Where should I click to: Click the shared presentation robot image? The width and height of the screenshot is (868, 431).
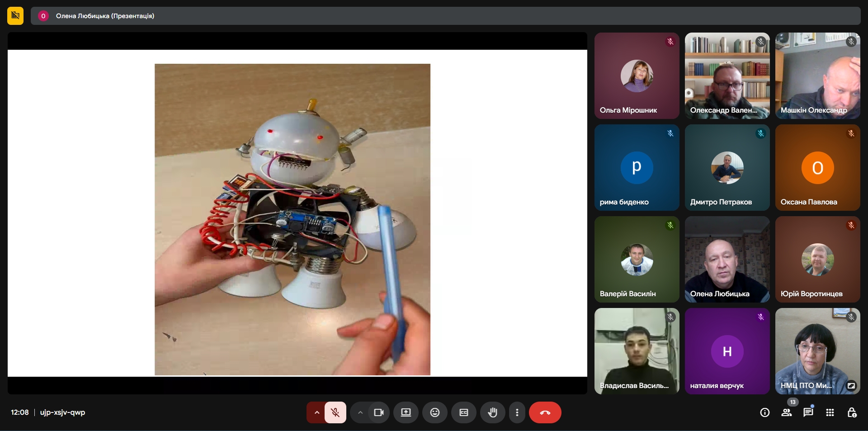[292, 219]
